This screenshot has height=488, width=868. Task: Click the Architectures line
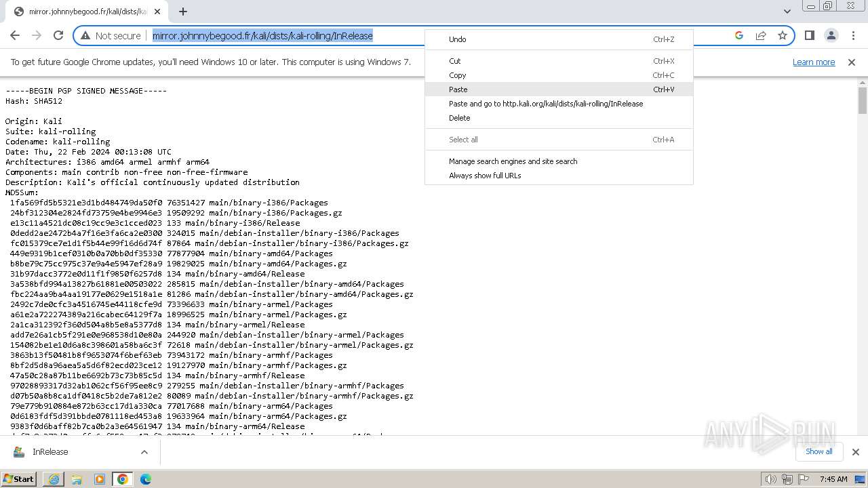click(108, 162)
